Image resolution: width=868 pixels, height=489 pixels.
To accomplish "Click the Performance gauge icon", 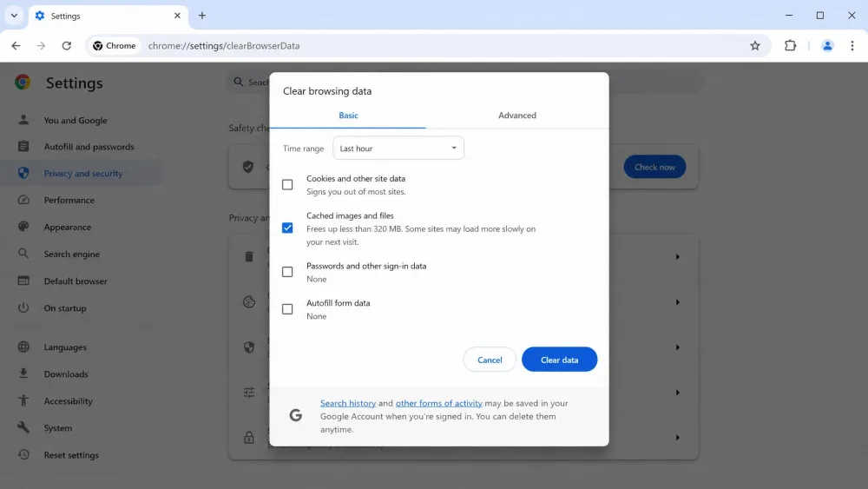I will point(23,200).
